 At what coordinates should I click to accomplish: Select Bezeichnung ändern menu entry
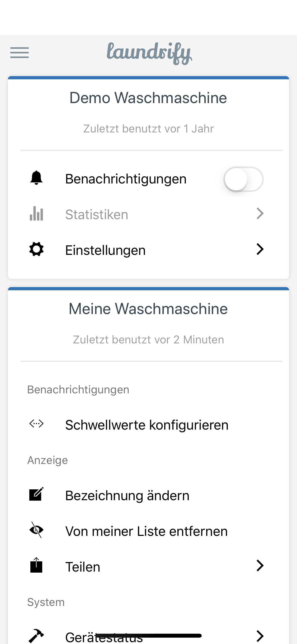pos(127,496)
